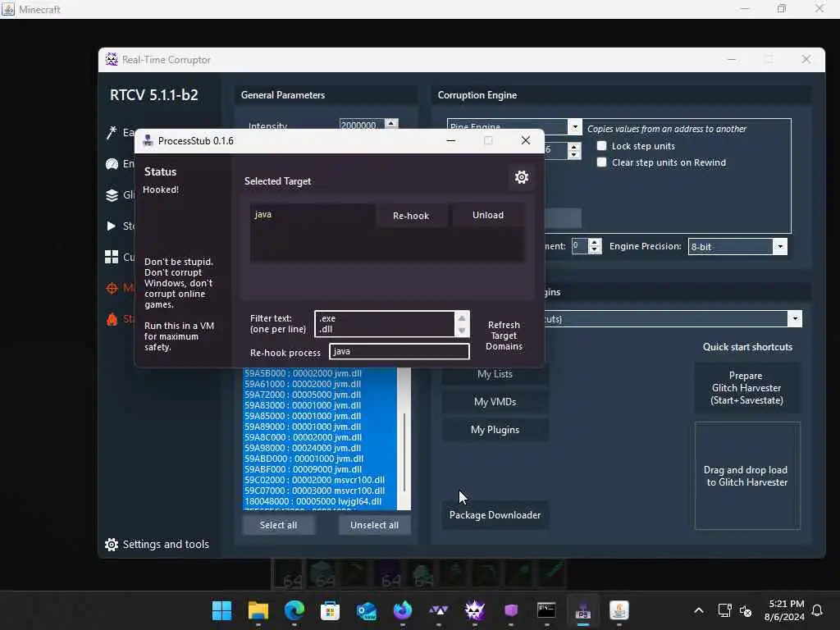Viewport: 840px width, 630px height.
Task: Click the Intensity value field
Action: pyautogui.click(x=362, y=126)
